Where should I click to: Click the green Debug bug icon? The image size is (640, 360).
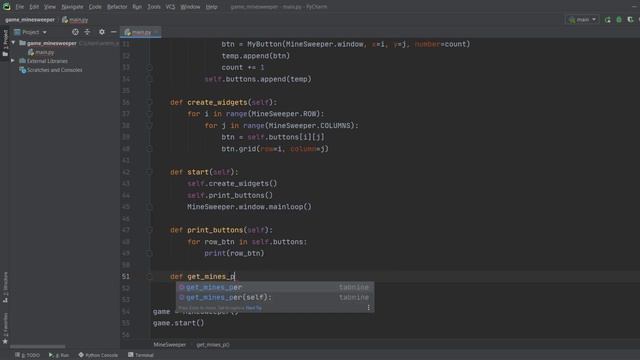coord(619,20)
